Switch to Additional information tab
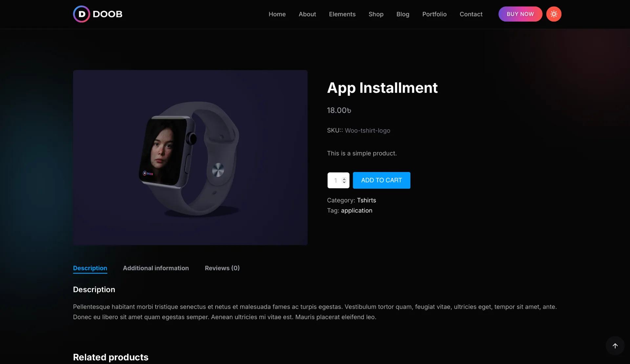 click(156, 268)
